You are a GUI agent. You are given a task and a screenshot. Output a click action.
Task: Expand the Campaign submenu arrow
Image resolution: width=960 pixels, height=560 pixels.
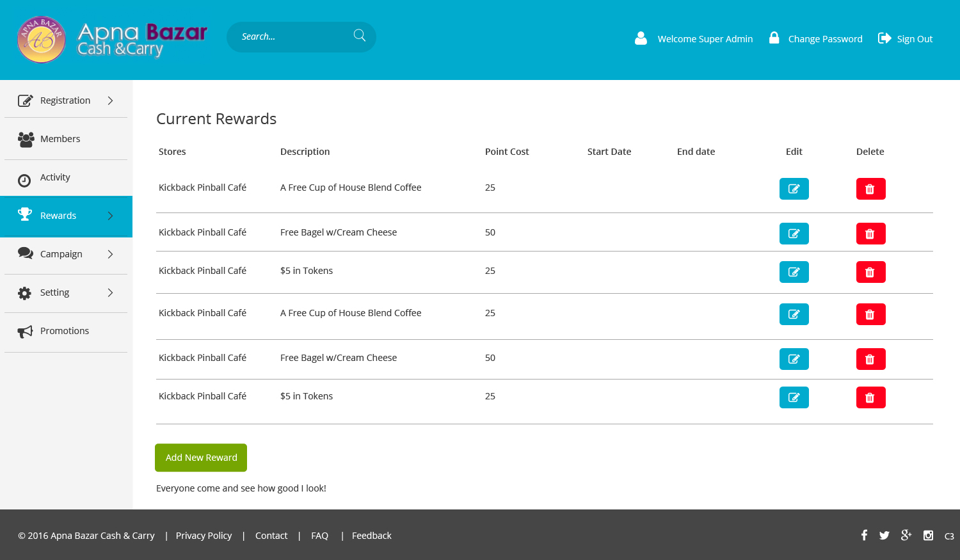110,254
